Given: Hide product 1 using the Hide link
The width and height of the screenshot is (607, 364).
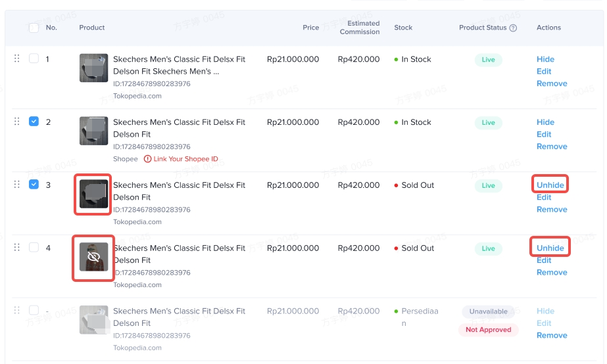Looking at the screenshot, I should (x=545, y=59).
